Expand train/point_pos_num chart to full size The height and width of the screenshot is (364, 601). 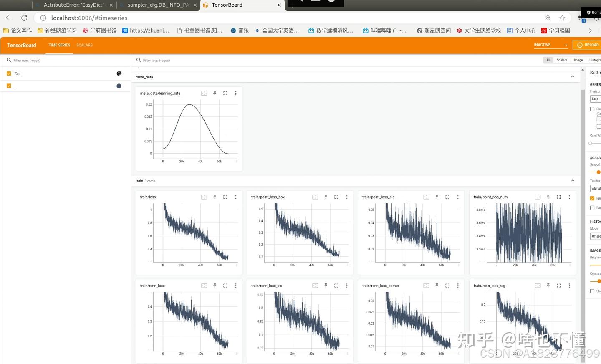(559, 197)
